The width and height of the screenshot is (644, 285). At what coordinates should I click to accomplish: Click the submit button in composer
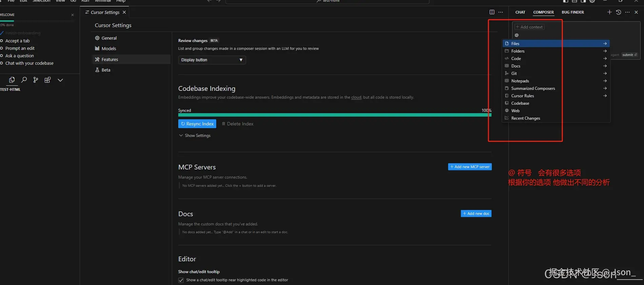tap(629, 55)
